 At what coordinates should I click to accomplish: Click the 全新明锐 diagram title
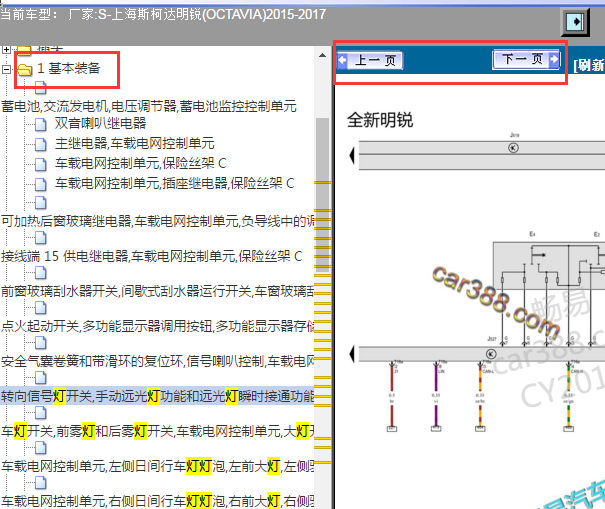pos(380,120)
